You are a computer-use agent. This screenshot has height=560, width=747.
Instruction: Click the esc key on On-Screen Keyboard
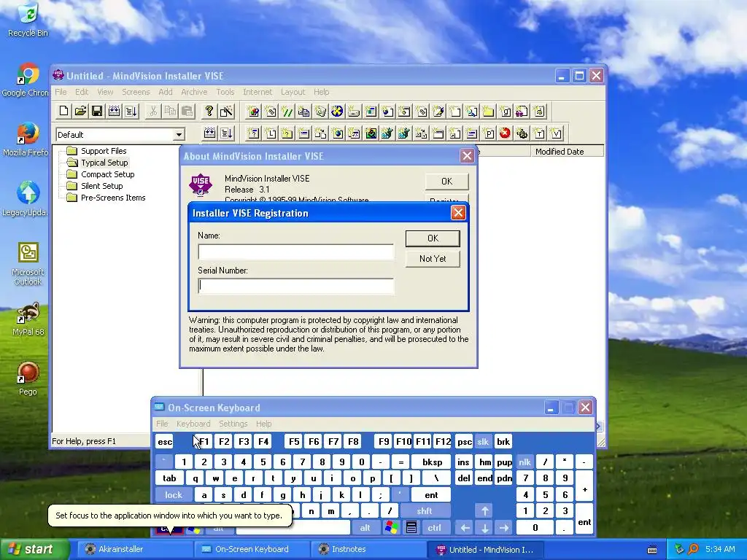(x=165, y=442)
